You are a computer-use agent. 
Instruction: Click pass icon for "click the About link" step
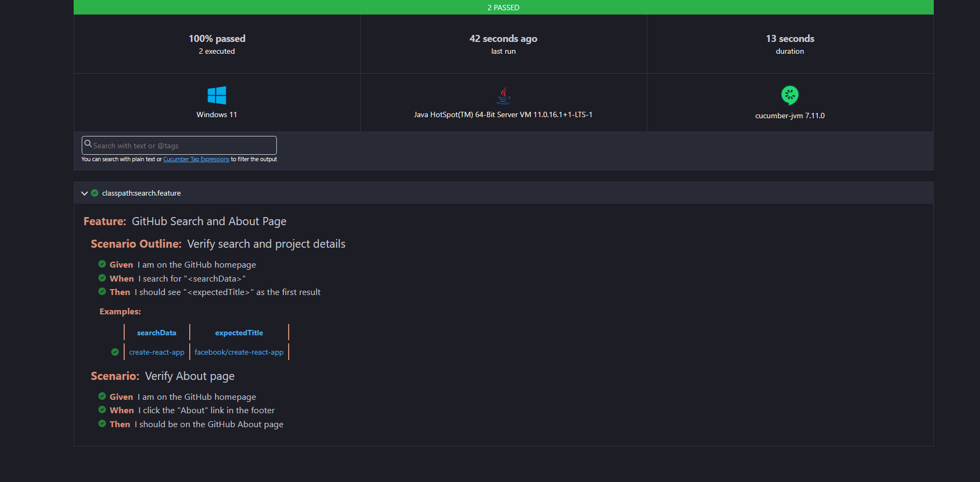(x=102, y=409)
